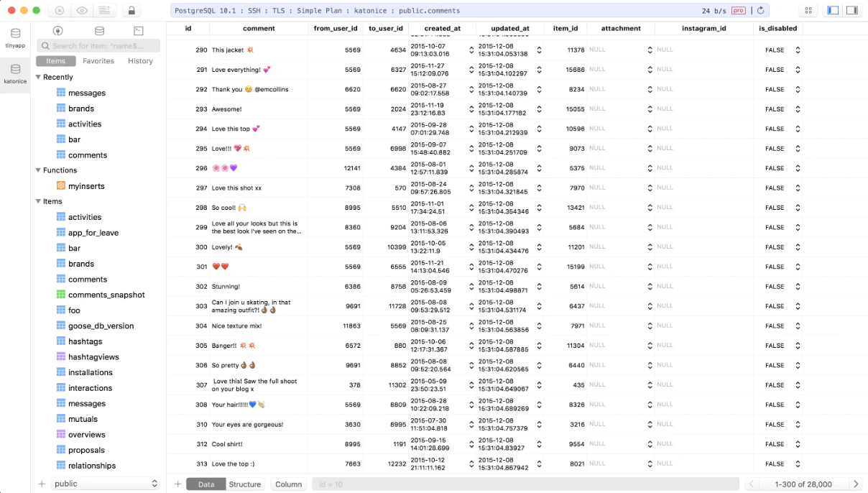Viewport: 868px width, 493px height.
Task: Open is_disabled stepper for row 290
Action: coord(798,50)
